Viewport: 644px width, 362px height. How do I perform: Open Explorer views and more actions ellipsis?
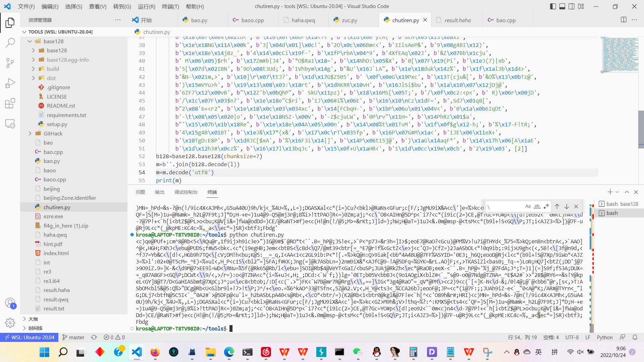(x=118, y=20)
